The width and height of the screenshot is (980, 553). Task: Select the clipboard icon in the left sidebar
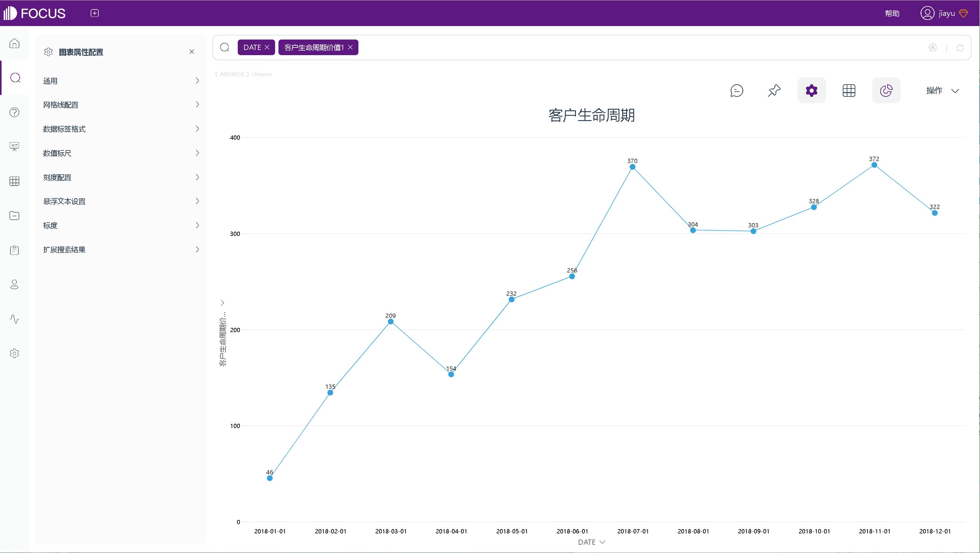point(14,250)
